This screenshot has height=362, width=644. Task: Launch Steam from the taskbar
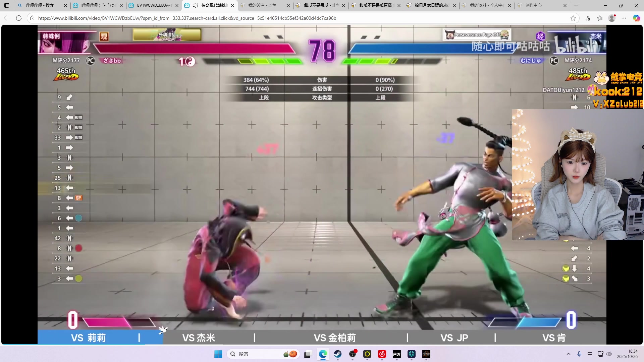(338, 354)
